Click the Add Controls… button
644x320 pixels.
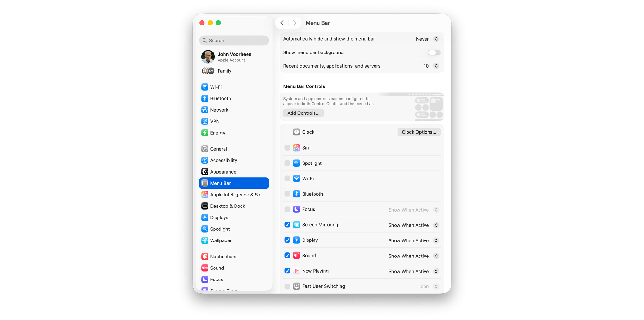click(303, 113)
